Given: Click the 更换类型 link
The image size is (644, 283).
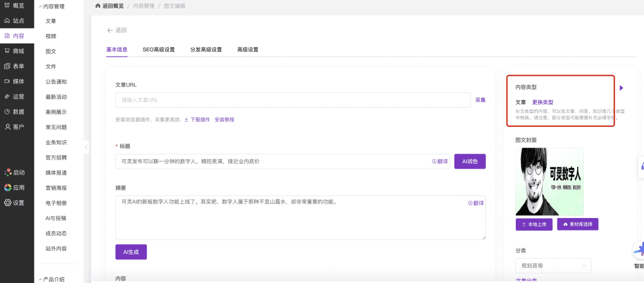Looking at the screenshot, I should [x=543, y=102].
